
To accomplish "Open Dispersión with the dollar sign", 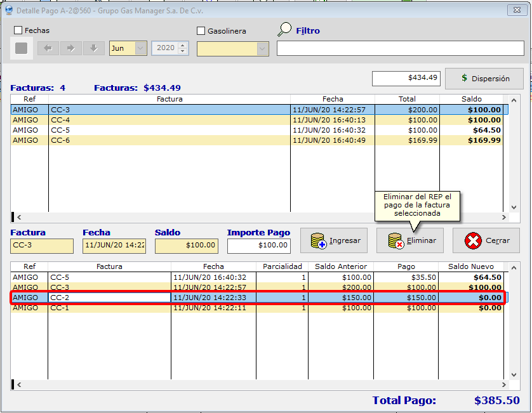I will click(484, 79).
